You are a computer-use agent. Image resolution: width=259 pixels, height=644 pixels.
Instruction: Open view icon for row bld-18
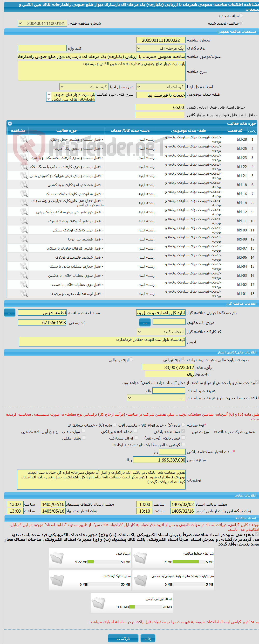click(24, 185)
